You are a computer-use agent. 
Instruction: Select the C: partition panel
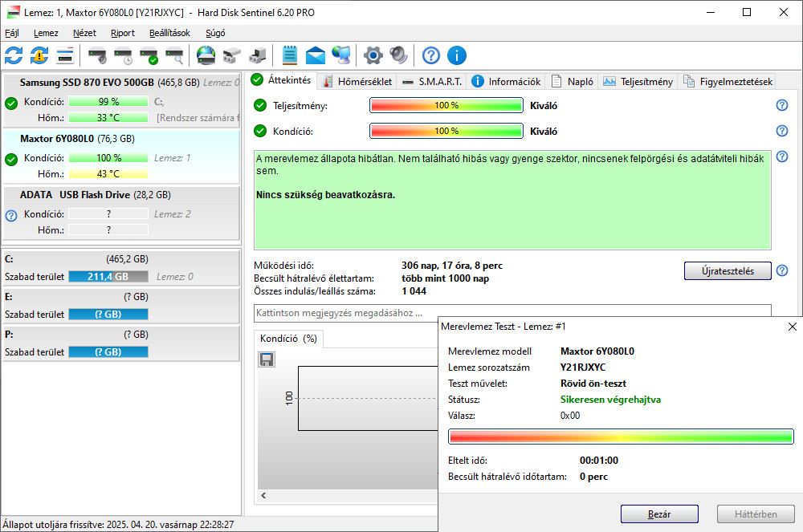pyautogui.click(x=122, y=267)
